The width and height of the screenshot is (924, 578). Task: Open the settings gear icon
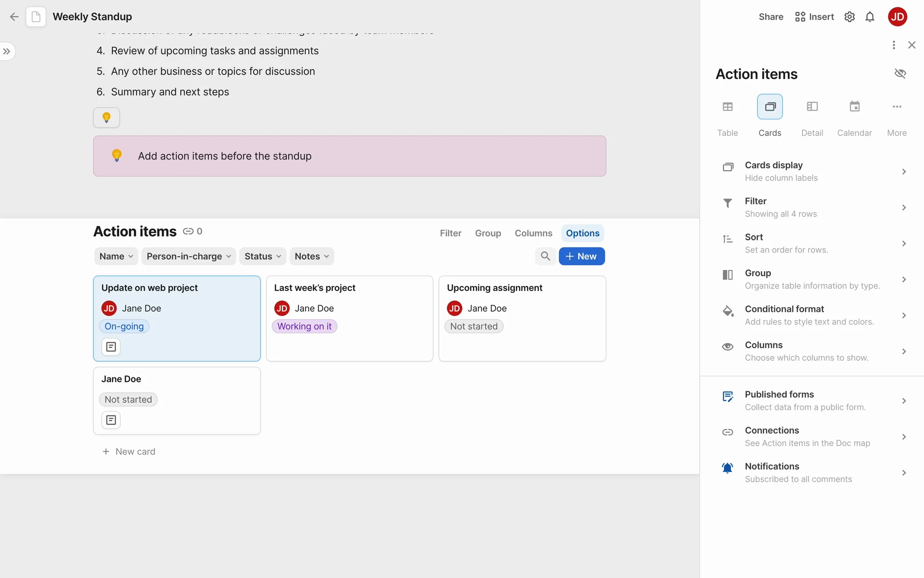(x=849, y=17)
